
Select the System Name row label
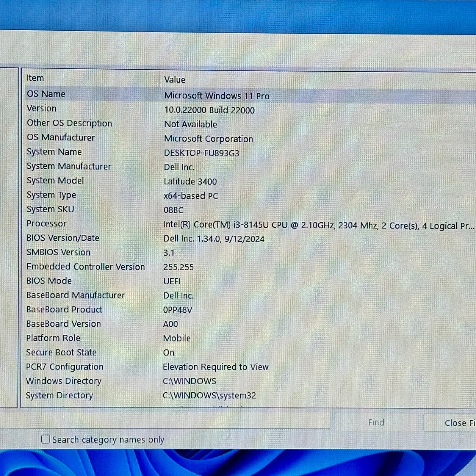pyautogui.click(x=54, y=152)
